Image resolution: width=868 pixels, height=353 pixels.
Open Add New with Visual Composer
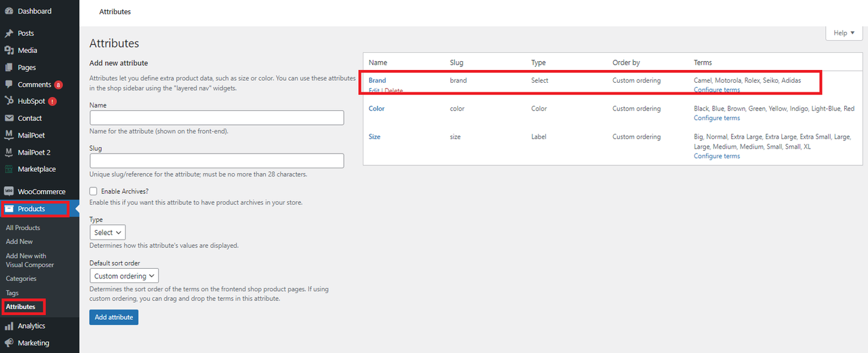tap(30, 260)
